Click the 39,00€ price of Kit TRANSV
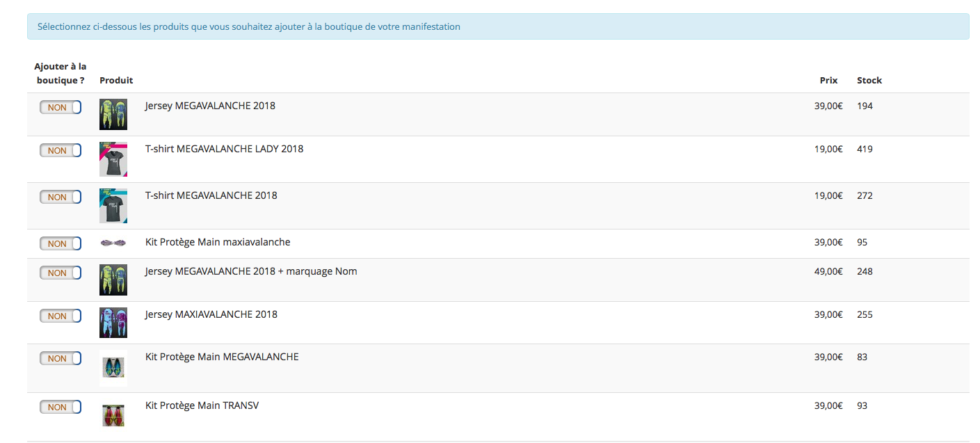980x443 pixels. pyautogui.click(x=828, y=405)
